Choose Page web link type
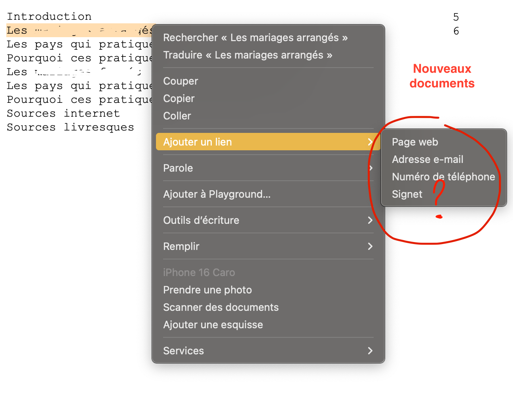513x420 pixels. [x=415, y=142]
